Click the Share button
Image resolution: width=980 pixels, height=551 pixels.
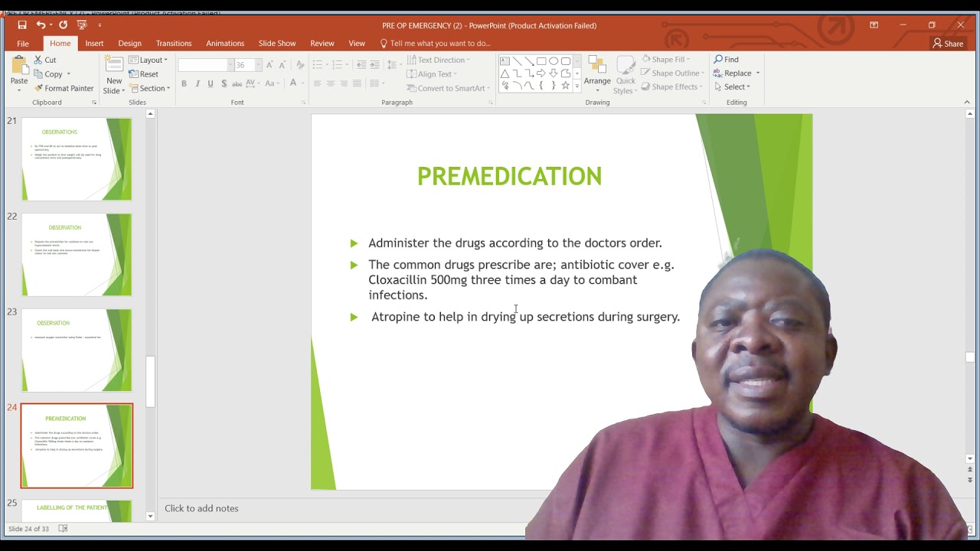pos(948,44)
